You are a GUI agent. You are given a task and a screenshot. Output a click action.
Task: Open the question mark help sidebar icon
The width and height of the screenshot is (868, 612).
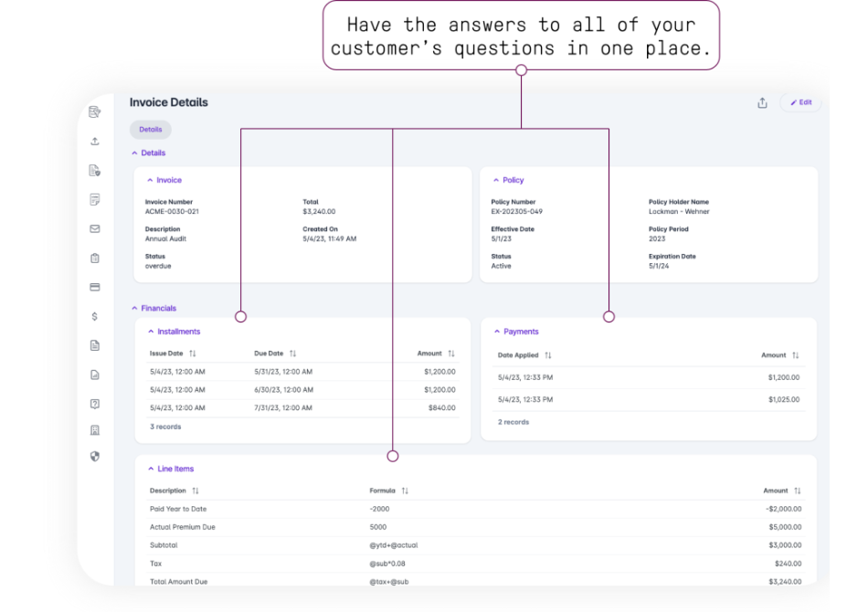click(95, 404)
